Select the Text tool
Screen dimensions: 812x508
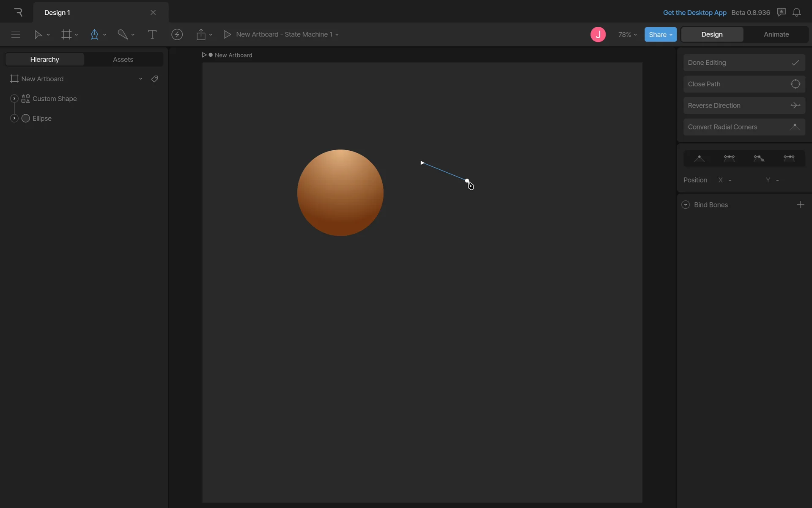pyautogui.click(x=152, y=34)
